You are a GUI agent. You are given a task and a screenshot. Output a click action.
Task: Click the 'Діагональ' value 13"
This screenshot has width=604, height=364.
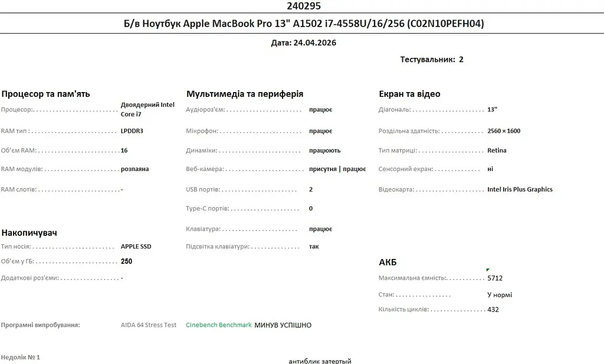tap(493, 109)
